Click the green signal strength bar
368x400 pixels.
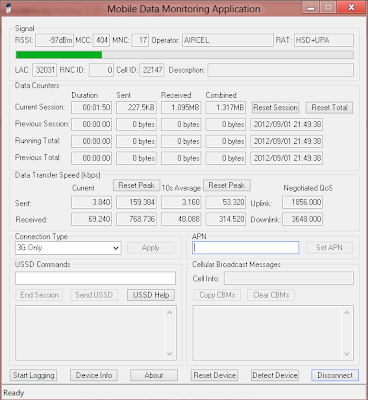(59, 55)
